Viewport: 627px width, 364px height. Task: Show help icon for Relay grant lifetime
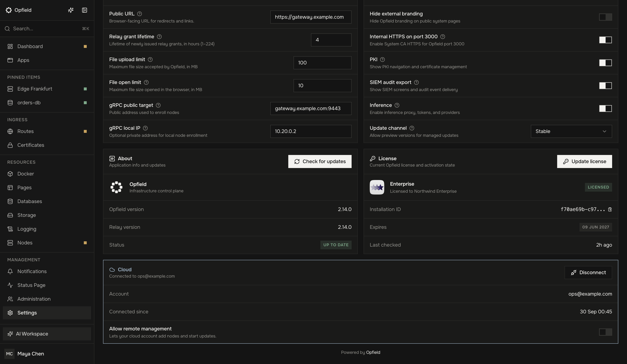pyautogui.click(x=159, y=37)
